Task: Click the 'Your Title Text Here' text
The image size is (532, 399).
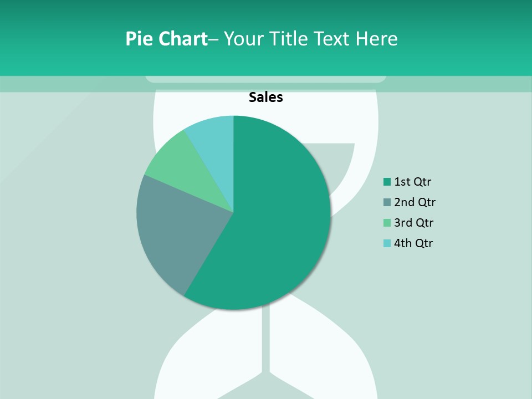Action: tap(310, 39)
